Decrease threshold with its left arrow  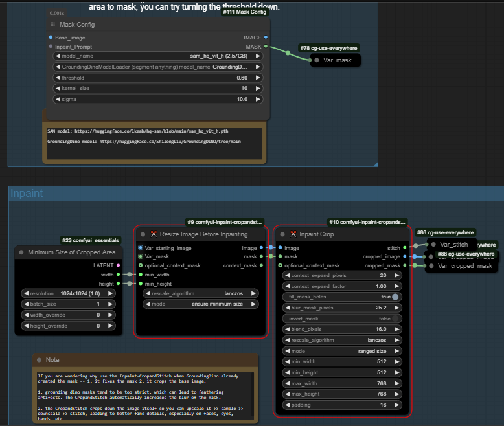point(58,78)
